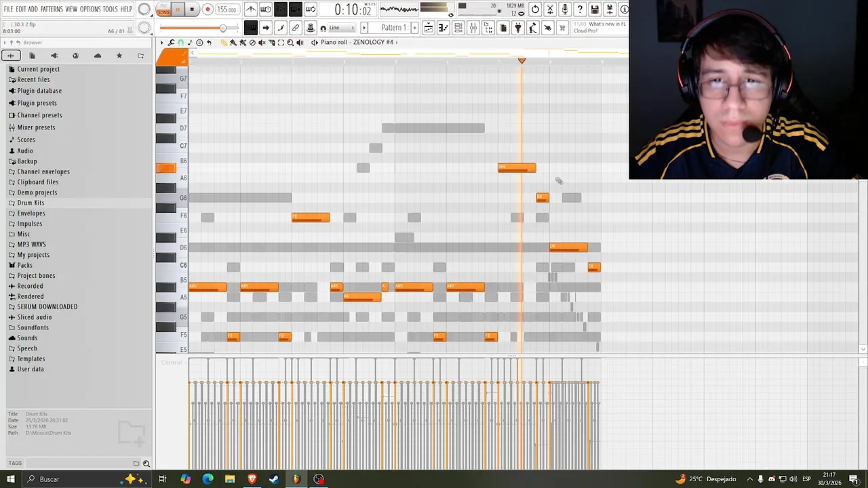This screenshot has width=868, height=488.
Task: Click the pause/play transport button
Action: (178, 9)
